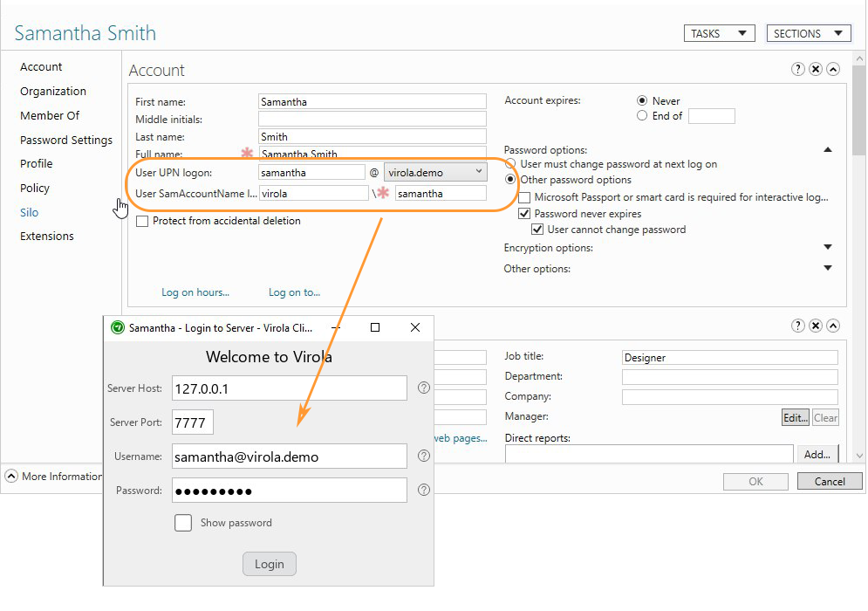Click the help icon next to Username

tap(424, 456)
